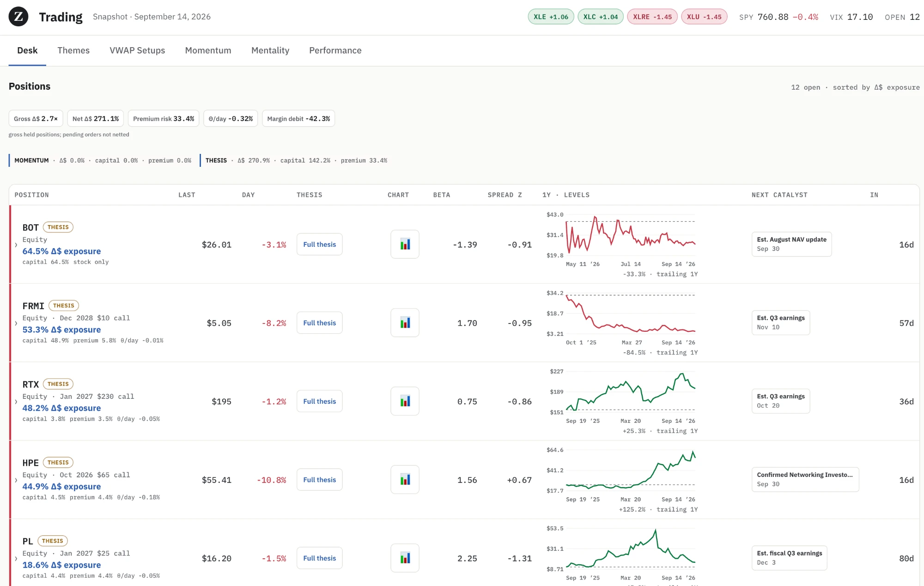This screenshot has height=586, width=924.
Task: Click the Premium risk 33.4% chip
Action: (x=164, y=119)
